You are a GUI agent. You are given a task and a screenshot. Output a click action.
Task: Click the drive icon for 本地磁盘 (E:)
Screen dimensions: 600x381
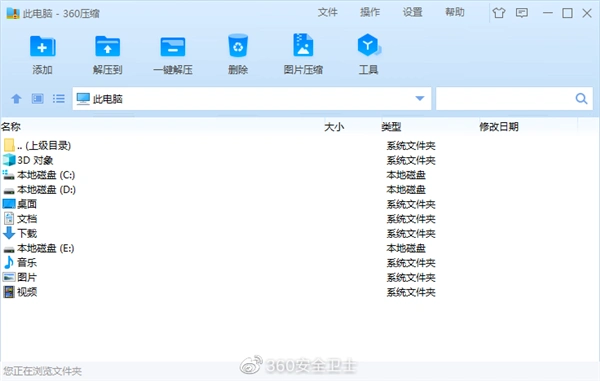9,249
